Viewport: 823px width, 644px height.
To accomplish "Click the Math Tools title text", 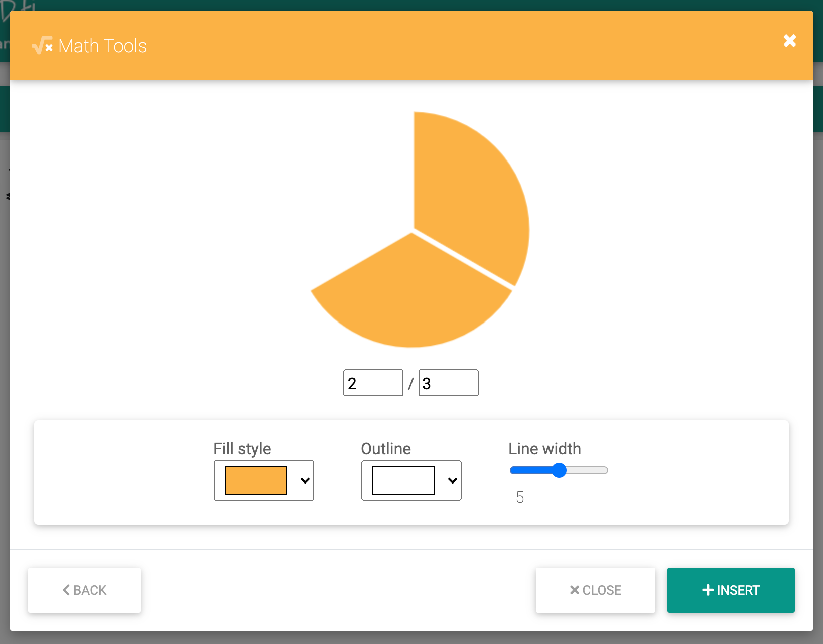I will pyautogui.click(x=102, y=45).
